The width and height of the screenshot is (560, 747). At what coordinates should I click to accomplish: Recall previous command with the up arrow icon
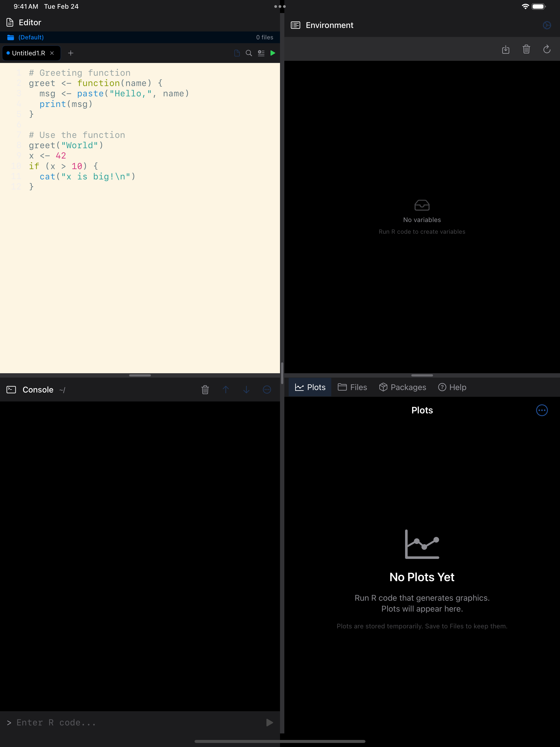click(x=226, y=389)
